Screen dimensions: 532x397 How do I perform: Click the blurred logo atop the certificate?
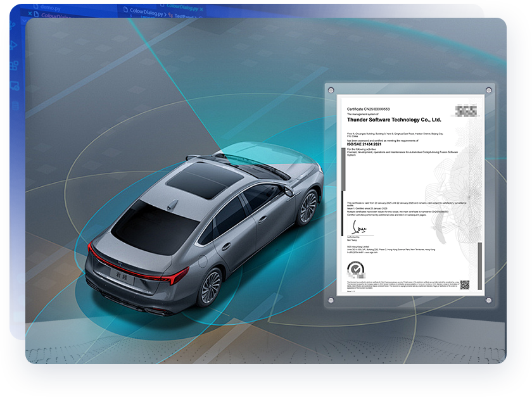coord(468,111)
